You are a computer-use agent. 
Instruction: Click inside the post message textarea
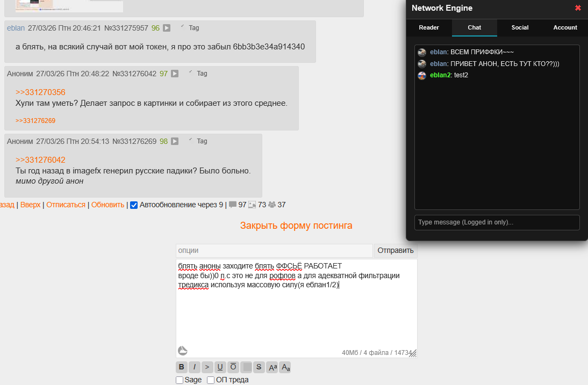296,308
